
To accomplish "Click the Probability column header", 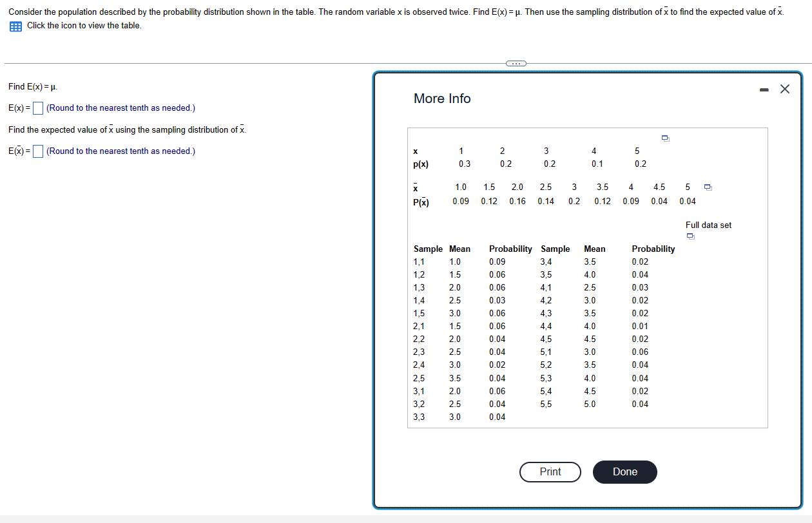I will click(x=510, y=249).
